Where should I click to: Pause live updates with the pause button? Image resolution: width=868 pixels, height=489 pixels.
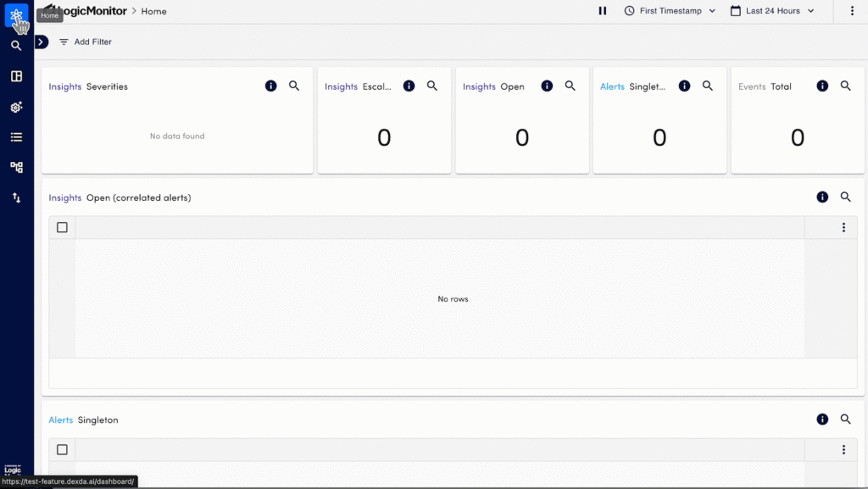click(603, 11)
